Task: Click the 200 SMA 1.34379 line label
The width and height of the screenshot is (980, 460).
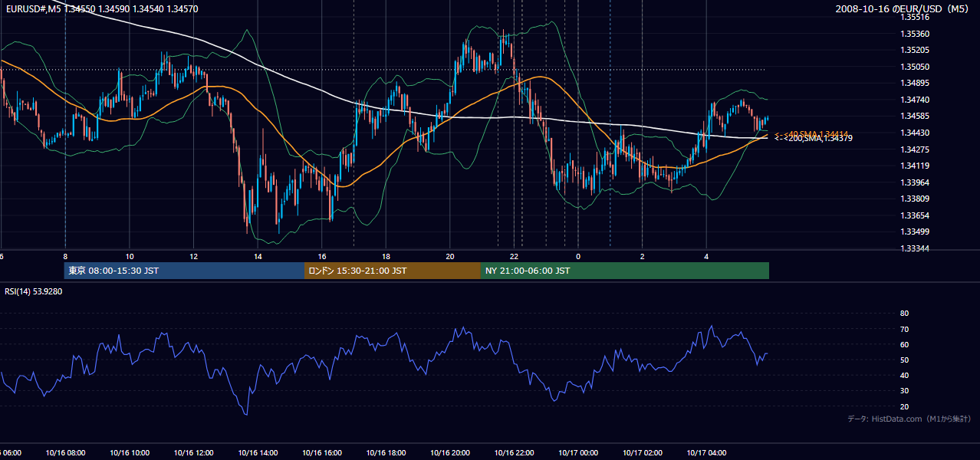Action: point(814,138)
